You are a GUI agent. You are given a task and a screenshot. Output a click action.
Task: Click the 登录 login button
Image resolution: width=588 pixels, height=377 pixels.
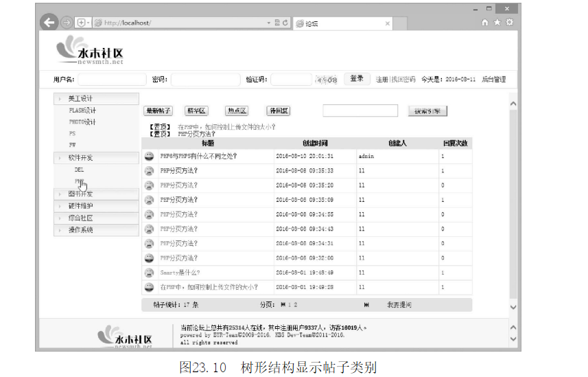tap(357, 79)
